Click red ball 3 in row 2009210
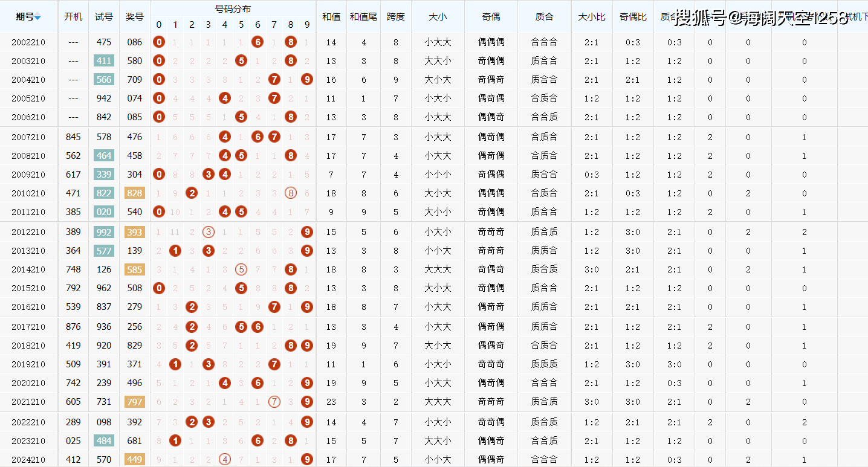The width and height of the screenshot is (868, 467). [x=209, y=175]
